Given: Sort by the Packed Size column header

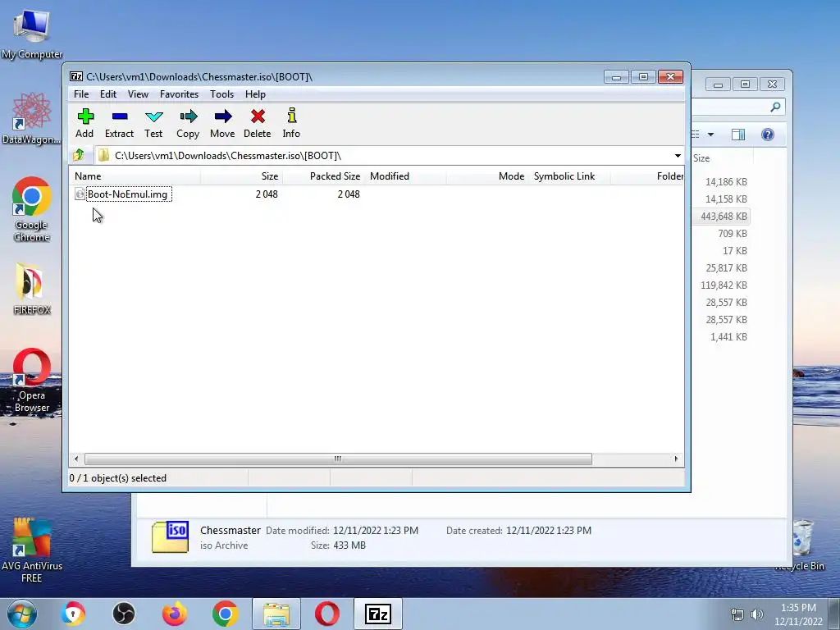Looking at the screenshot, I should point(323,176).
